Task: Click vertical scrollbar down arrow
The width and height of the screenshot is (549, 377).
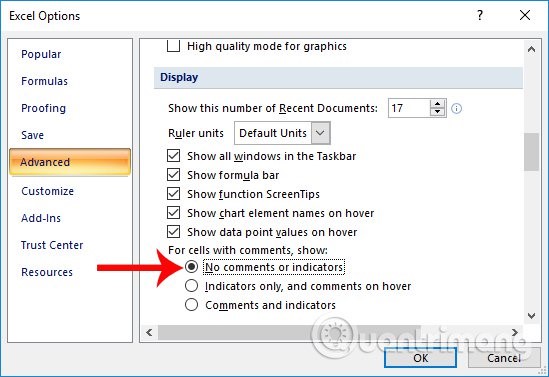Action: click(531, 316)
